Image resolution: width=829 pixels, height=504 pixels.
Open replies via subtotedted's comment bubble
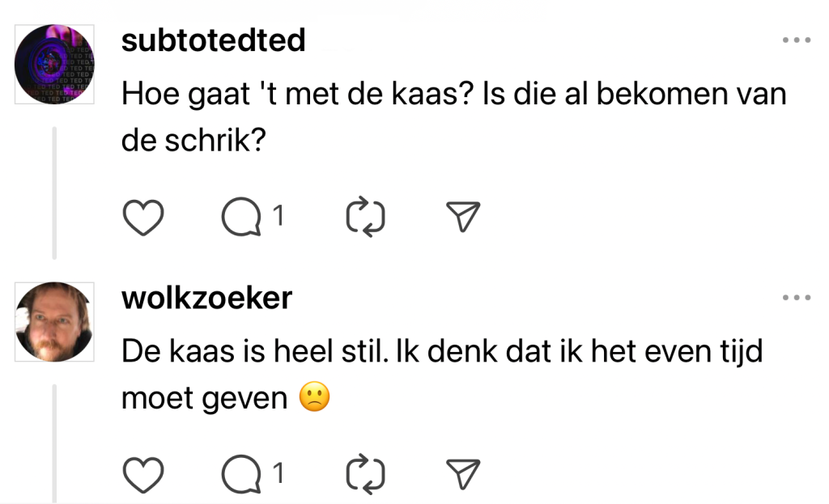[x=240, y=218]
